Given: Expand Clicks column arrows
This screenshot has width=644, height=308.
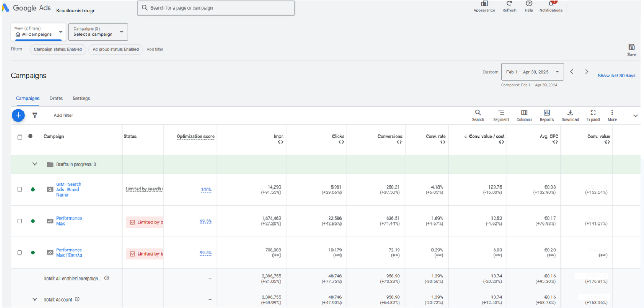Looking at the screenshot, I should (x=341, y=142).
